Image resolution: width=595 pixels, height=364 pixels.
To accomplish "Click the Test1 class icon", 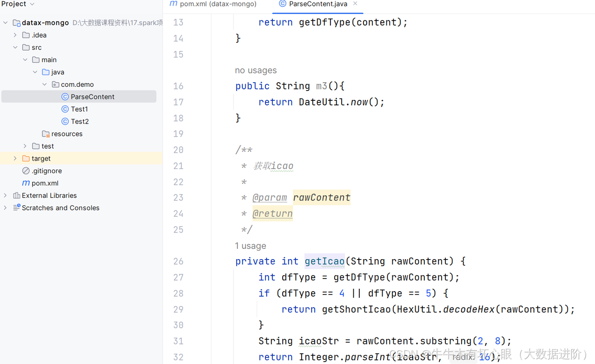I will tap(65, 109).
